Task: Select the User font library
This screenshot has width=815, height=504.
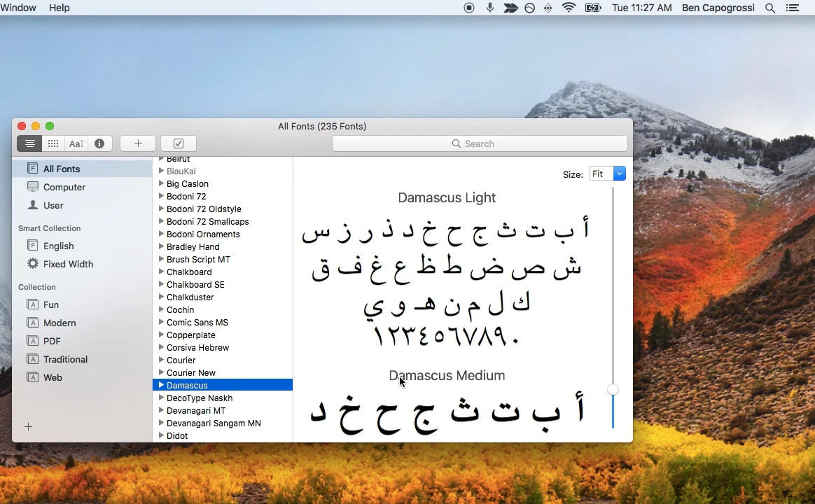Action: (53, 205)
